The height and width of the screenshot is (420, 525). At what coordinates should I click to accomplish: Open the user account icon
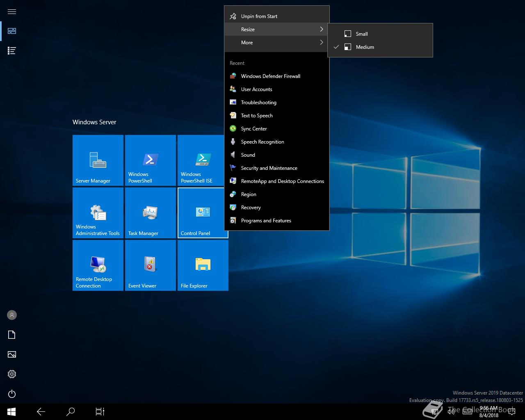click(x=12, y=315)
